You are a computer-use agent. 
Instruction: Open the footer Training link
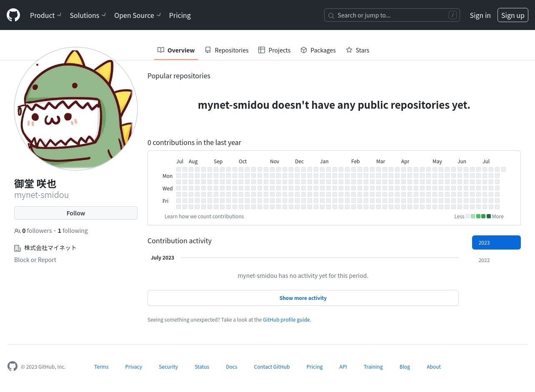point(373,367)
